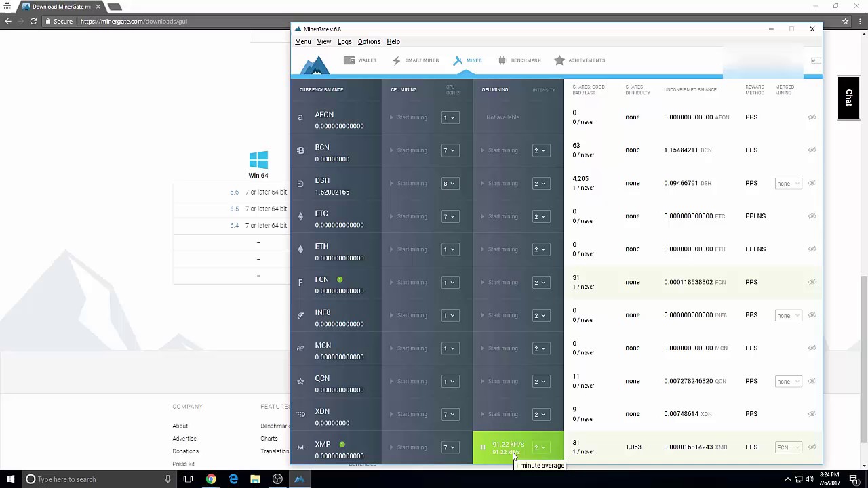Open the Wallet tab
Screen dimensions: 868x488
click(360, 60)
